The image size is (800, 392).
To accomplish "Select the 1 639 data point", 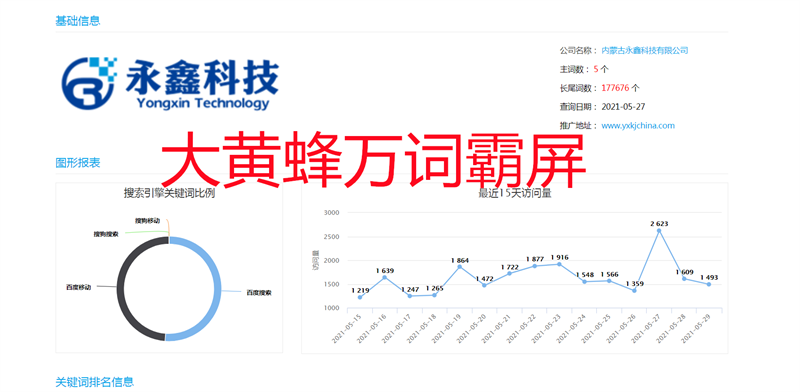I will (x=385, y=277).
